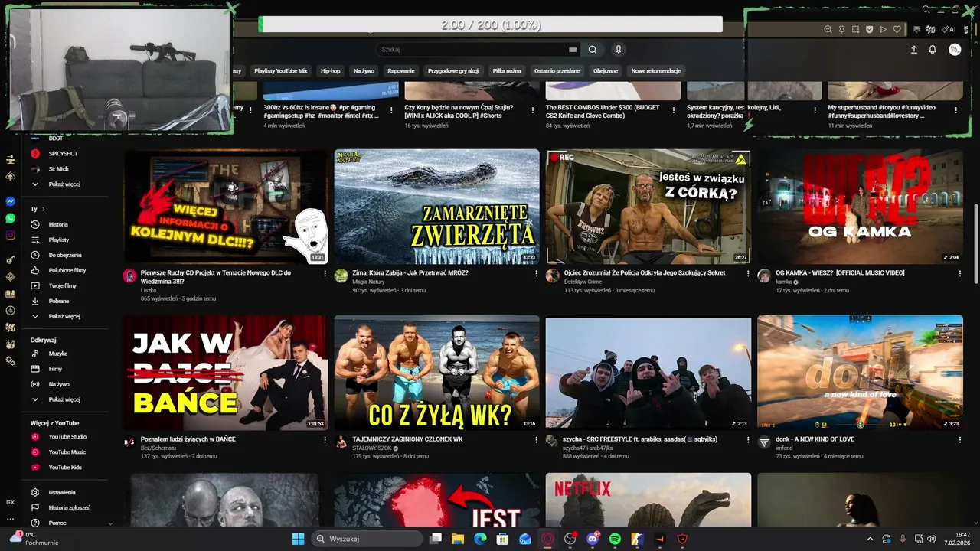980x551 pixels.
Task: Select the Na żywo filter chip
Action: [364, 71]
